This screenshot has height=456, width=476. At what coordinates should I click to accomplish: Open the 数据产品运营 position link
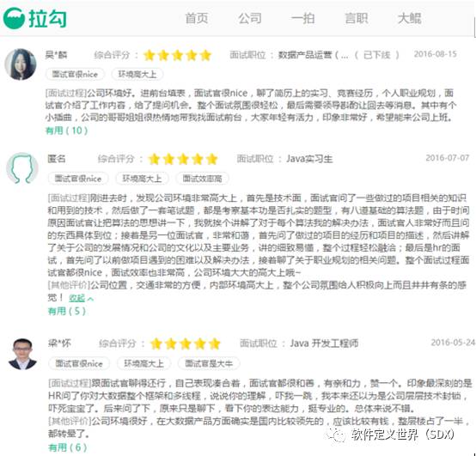click(x=314, y=55)
